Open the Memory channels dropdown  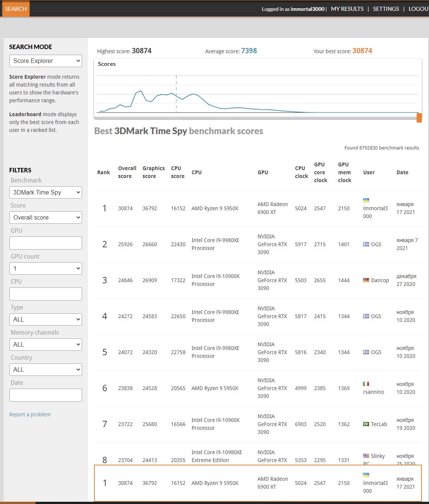pyautogui.click(x=46, y=344)
